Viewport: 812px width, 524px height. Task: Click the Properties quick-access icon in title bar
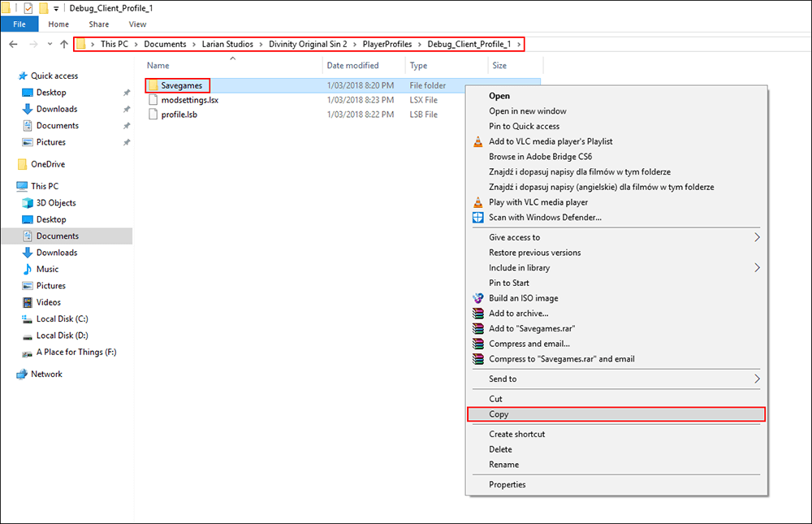point(28,8)
